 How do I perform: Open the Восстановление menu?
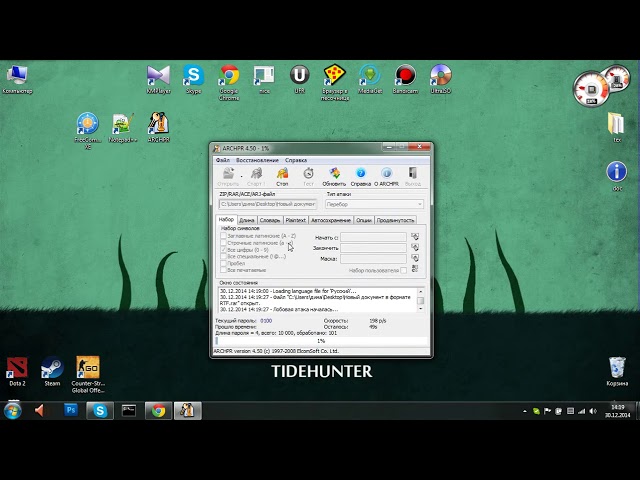pos(257,160)
